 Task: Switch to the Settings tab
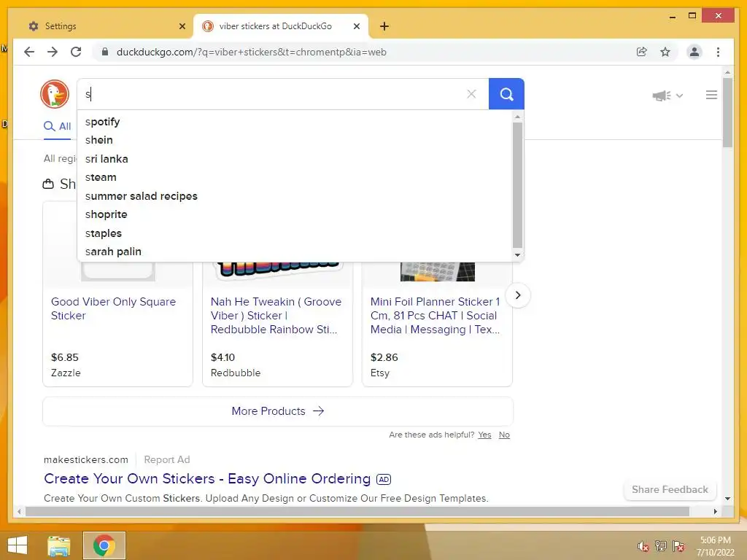105,26
